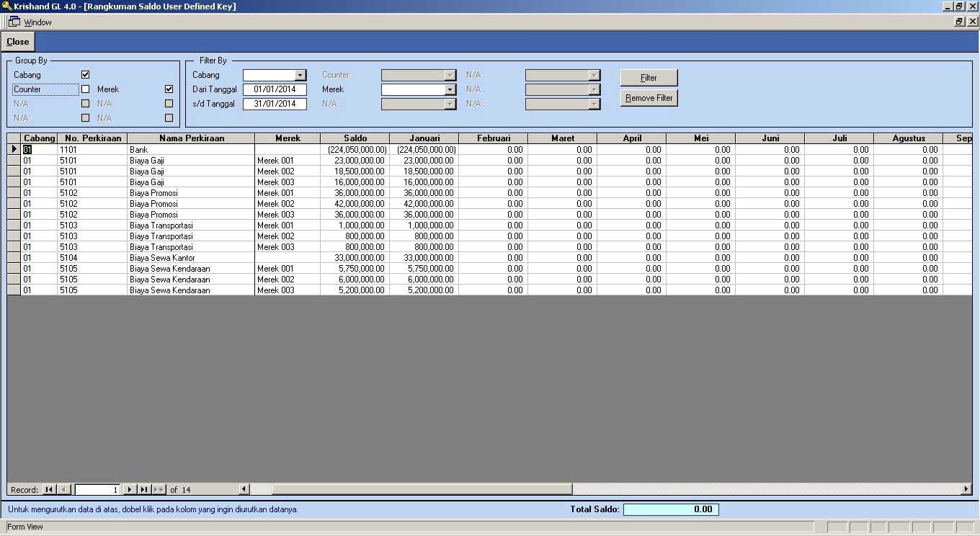Image resolution: width=980 pixels, height=536 pixels.
Task: Click Saldo value 5,200,000.00
Action: pos(355,290)
